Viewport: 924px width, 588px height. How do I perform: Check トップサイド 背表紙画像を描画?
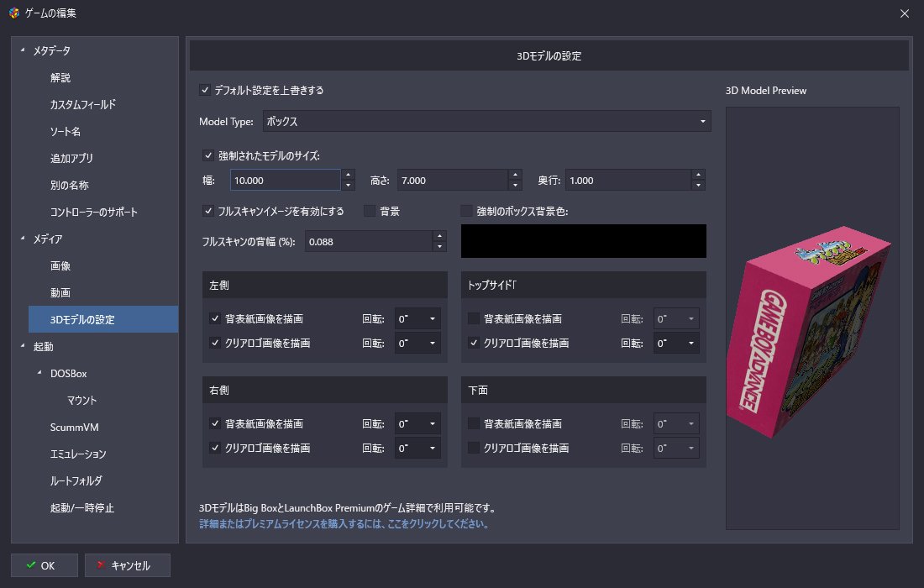click(474, 318)
